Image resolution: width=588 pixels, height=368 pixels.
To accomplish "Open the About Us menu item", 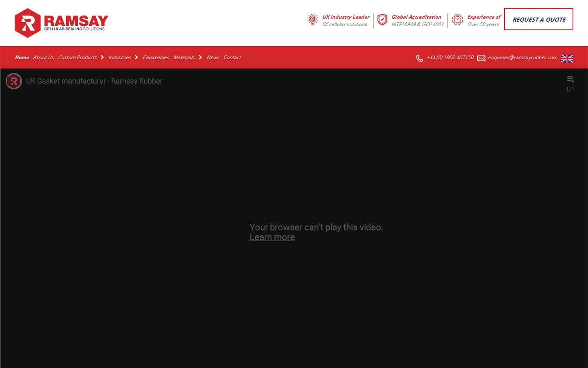I will point(43,57).
